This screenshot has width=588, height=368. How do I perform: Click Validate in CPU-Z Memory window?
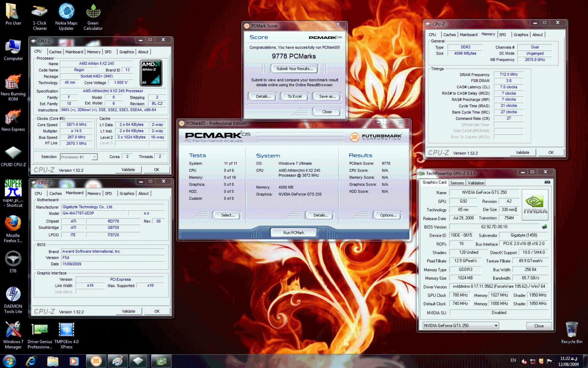523,152
